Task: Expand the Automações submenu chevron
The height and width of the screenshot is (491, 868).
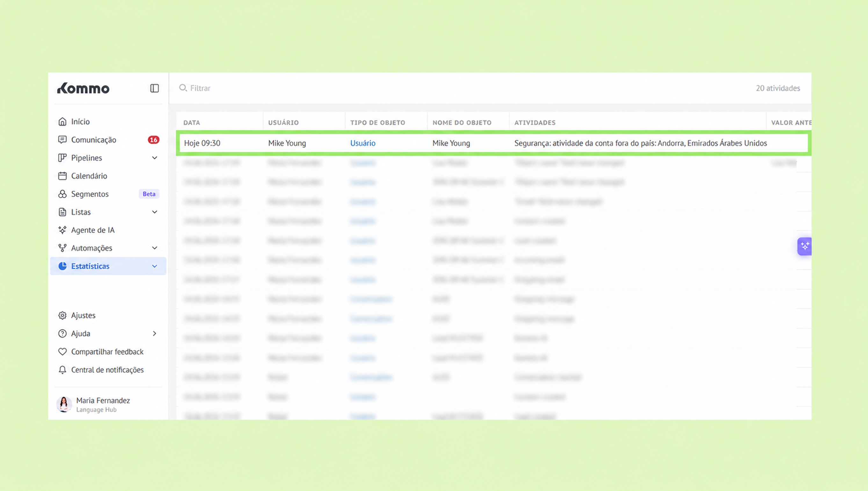Action: (155, 248)
